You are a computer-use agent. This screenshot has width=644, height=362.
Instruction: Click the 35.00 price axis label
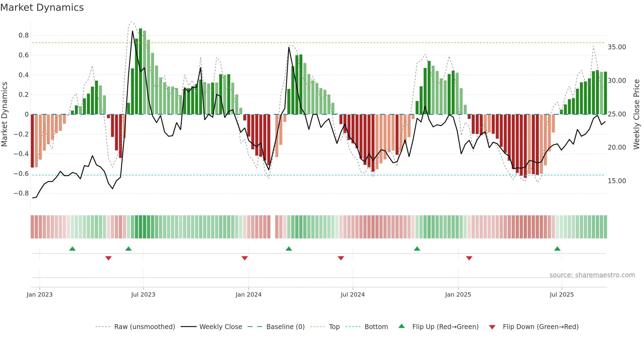tap(617, 47)
